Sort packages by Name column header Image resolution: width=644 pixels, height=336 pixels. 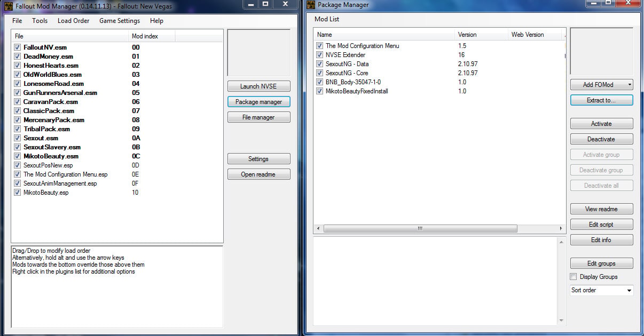[384, 35]
